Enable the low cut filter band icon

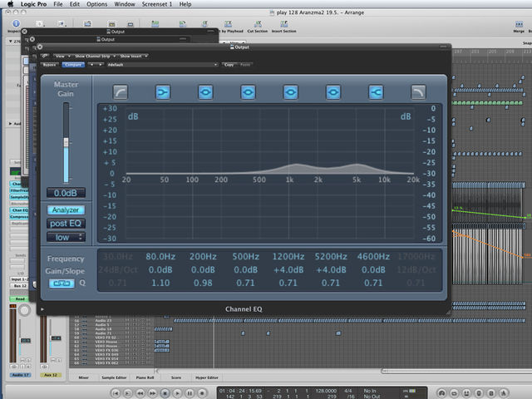pyautogui.click(x=120, y=92)
